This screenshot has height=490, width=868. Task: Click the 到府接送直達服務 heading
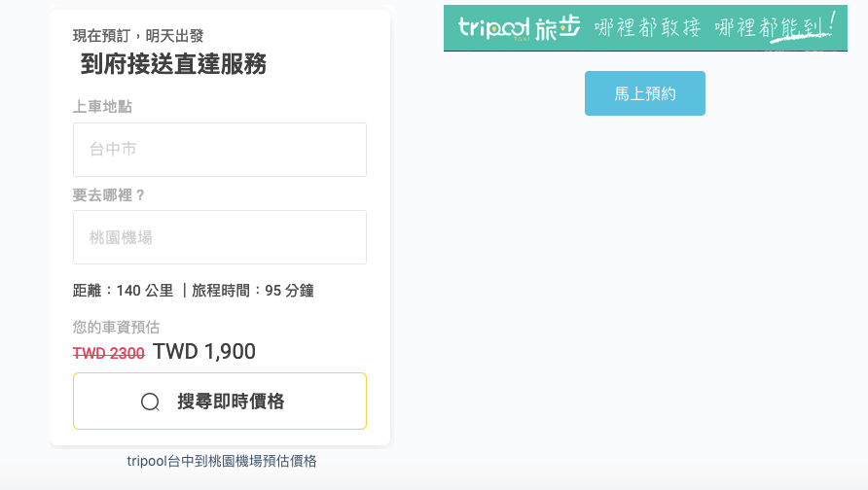tap(174, 63)
